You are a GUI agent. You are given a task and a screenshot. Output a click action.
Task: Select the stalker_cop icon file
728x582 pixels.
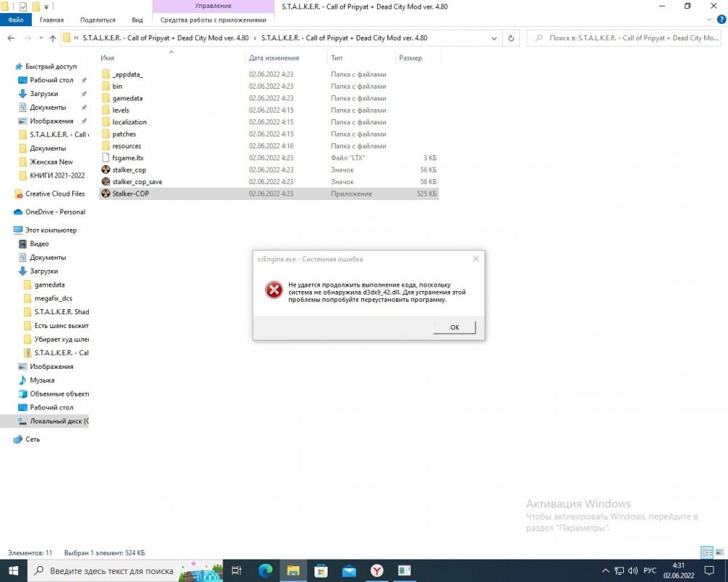click(129, 170)
